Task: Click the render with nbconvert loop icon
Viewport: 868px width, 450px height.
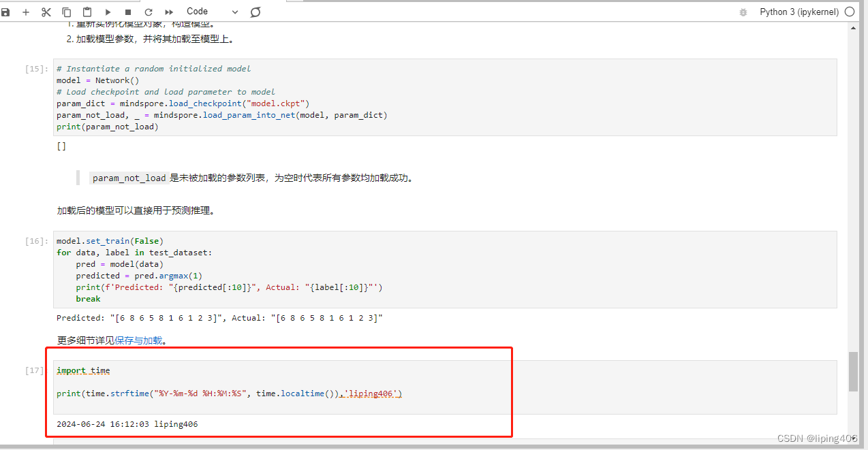Action: tap(255, 12)
